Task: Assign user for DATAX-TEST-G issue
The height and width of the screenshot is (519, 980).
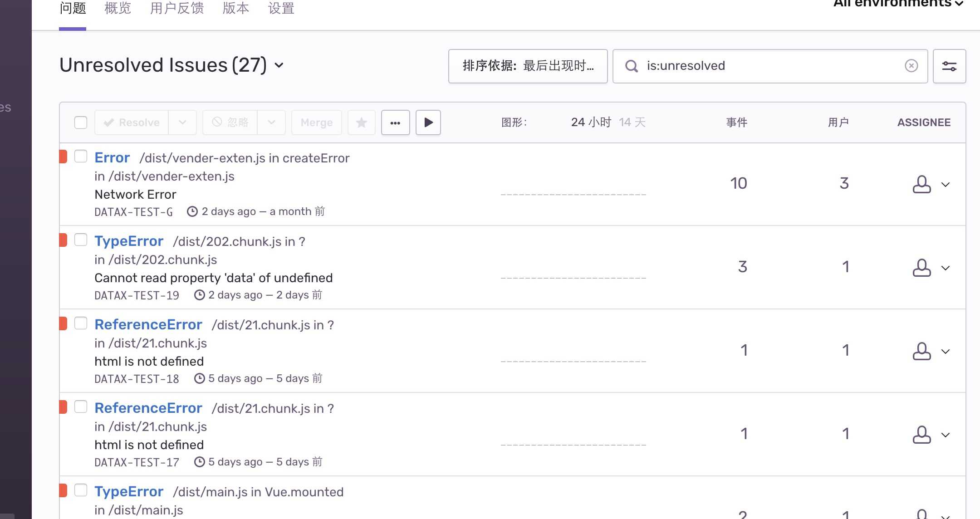Action: point(921,184)
